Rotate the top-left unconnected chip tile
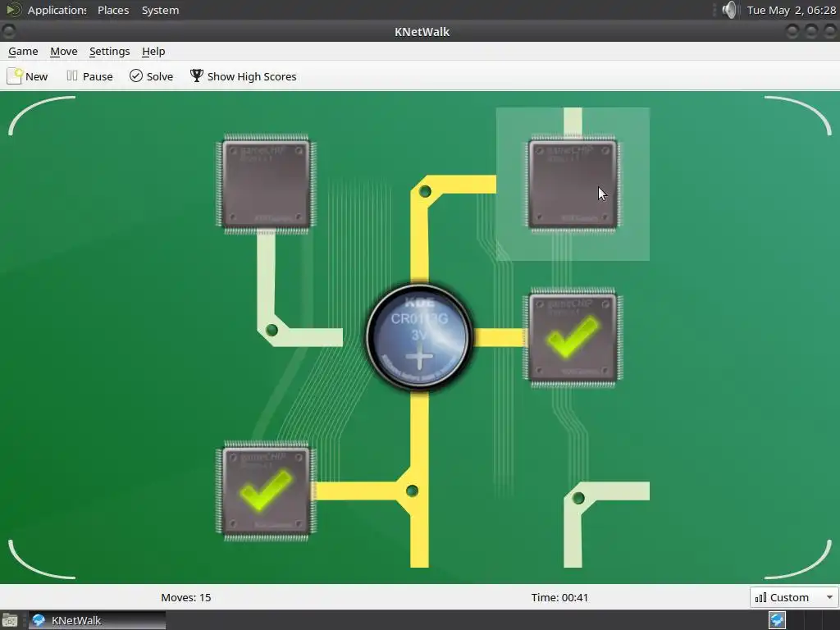 (267, 185)
